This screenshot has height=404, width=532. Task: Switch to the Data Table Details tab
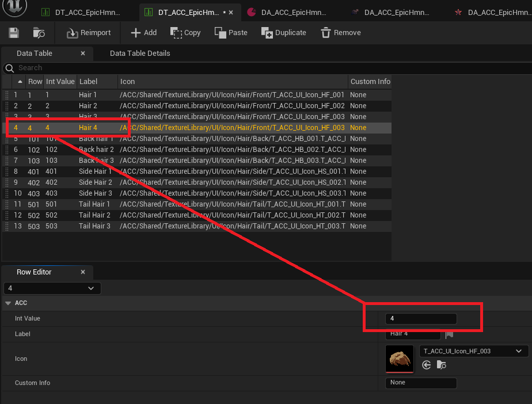click(139, 53)
